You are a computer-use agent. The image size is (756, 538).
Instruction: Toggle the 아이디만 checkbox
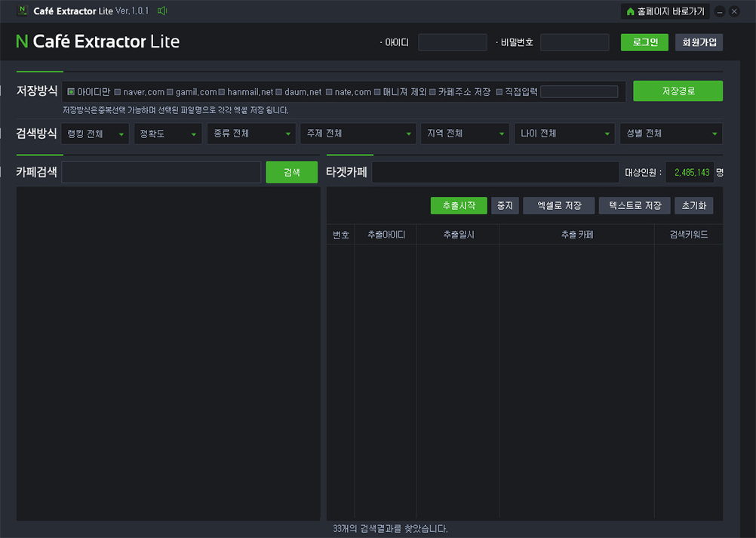(71, 91)
